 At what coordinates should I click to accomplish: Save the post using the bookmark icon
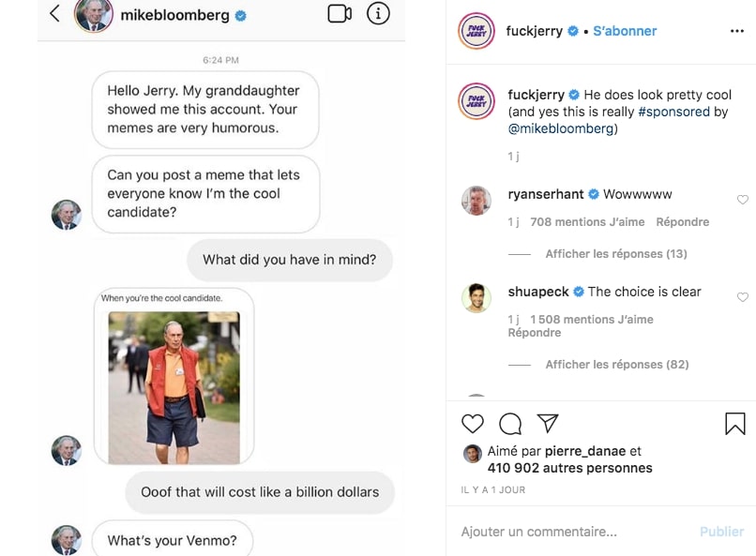click(736, 424)
